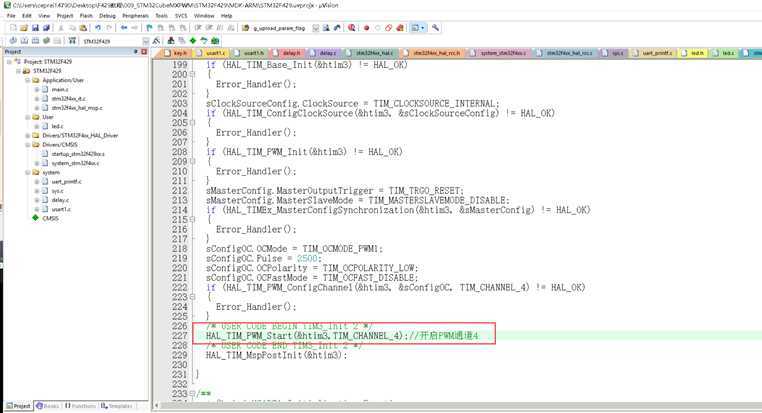Open the Flash menu
Screen dimensions: 762x413
point(86,16)
